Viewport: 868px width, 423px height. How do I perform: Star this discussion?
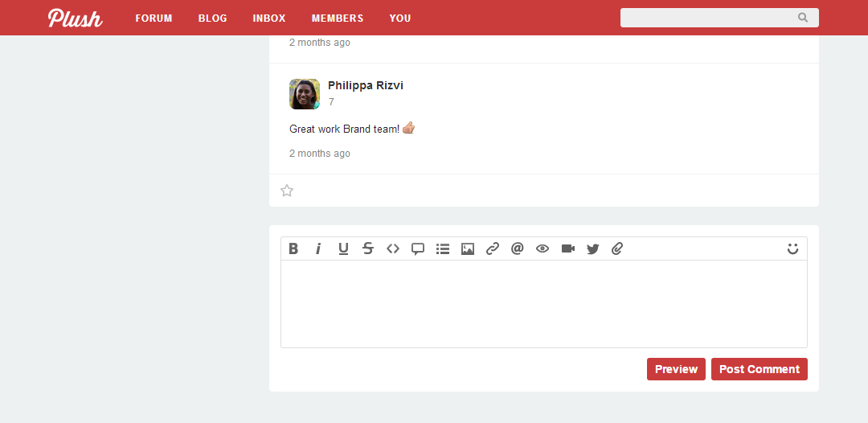[287, 191]
